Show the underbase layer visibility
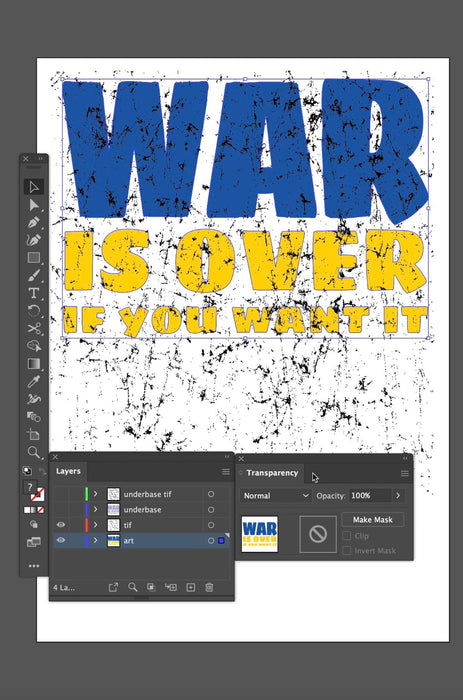 [x=61, y=509]
